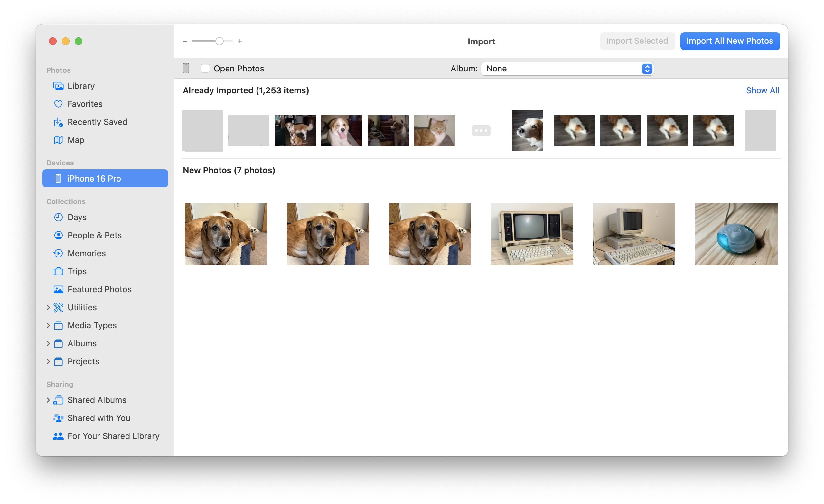Expand the Shared Albums section

(x=48, y=400)
